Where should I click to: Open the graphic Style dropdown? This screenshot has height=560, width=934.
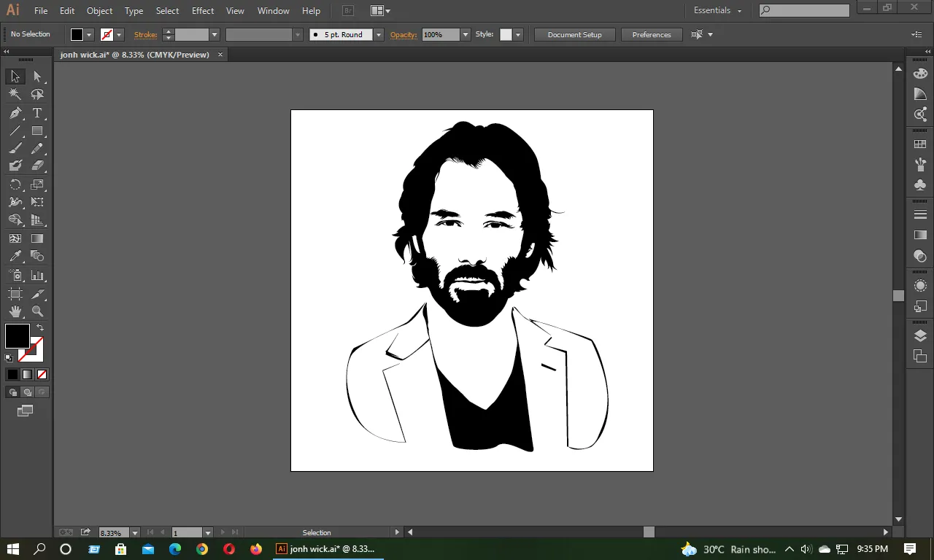(518, 34)
